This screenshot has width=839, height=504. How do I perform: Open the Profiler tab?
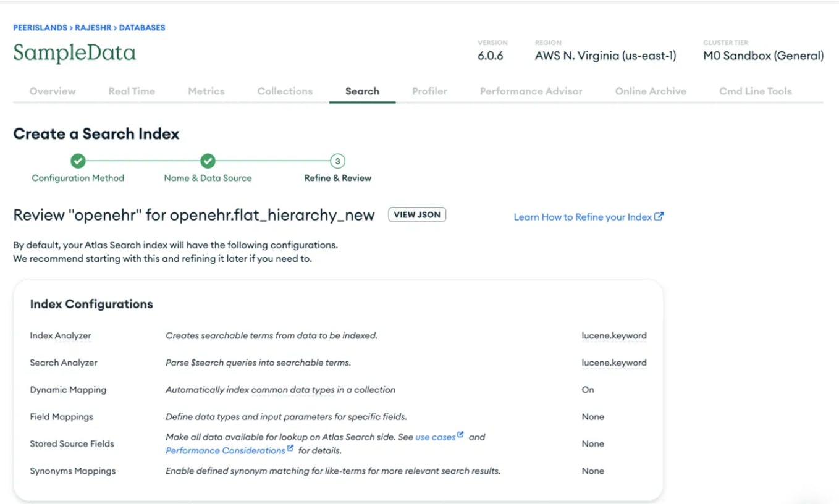click(429, 91)
